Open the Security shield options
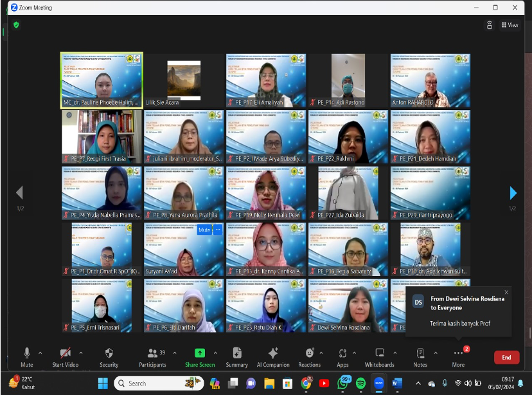The width and height of the screenshot is (532, 395). [109, 356]
